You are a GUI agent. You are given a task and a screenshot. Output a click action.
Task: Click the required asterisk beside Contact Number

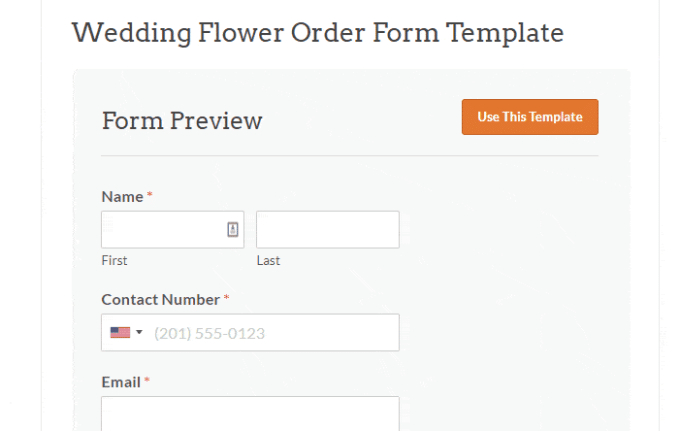click(226, 298)
